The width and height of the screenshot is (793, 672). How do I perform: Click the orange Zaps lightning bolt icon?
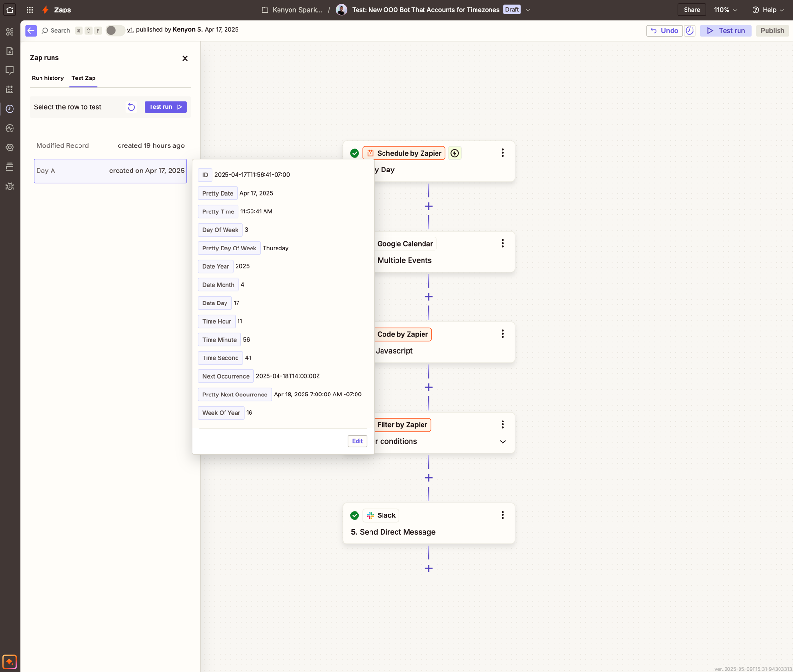pyautogui.click(x=46, y=10)
